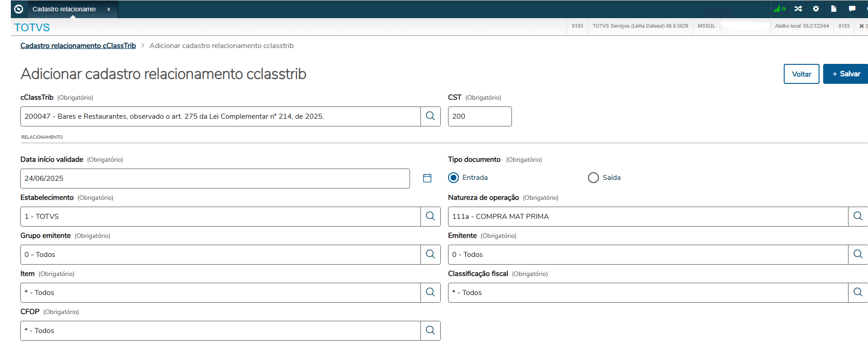Screen dimensions: 868x348
Task: Select the Saída radio button
Action: (x=593, y=178)
